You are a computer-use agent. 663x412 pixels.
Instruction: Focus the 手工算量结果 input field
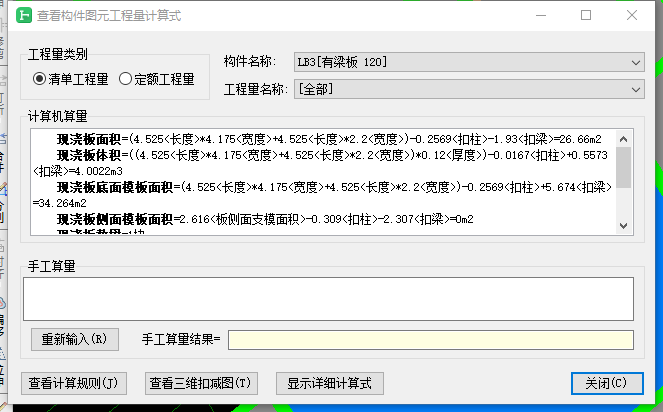point(431,340)
